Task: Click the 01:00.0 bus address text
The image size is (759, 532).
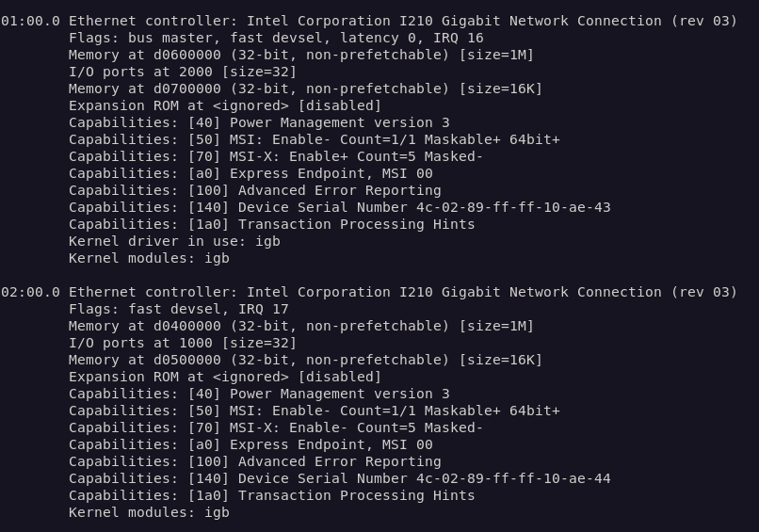Action: click(x=30, y=21)
